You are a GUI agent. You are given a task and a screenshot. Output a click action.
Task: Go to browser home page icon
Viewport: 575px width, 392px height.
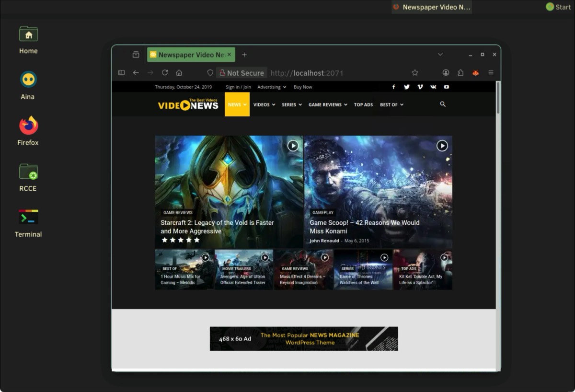(179, 73)
